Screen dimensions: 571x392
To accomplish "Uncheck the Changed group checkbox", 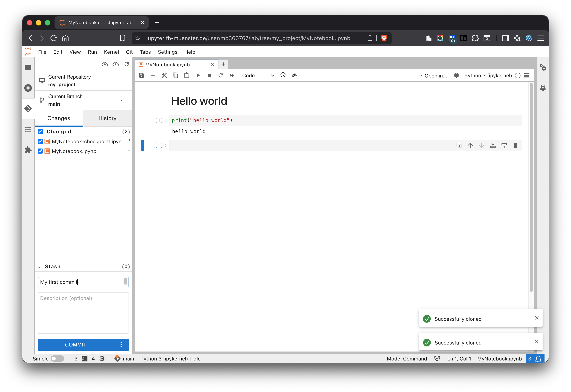I will pos(40,131).
